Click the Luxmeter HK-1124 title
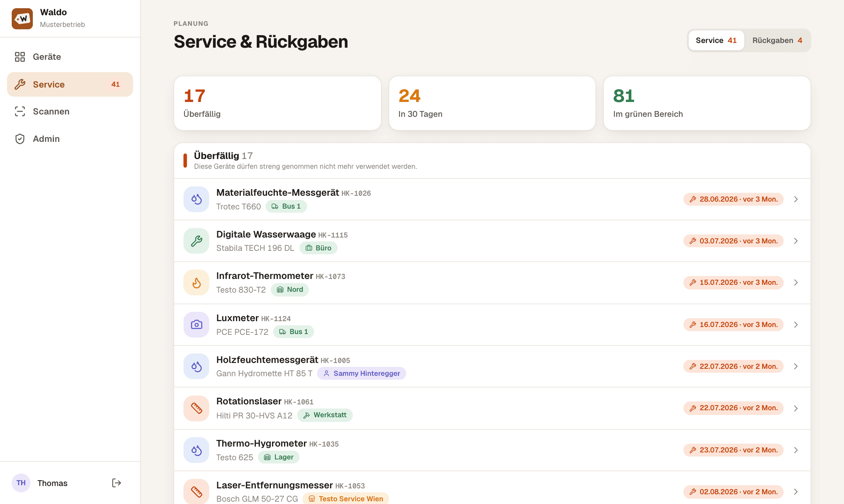 click(254, 318)
